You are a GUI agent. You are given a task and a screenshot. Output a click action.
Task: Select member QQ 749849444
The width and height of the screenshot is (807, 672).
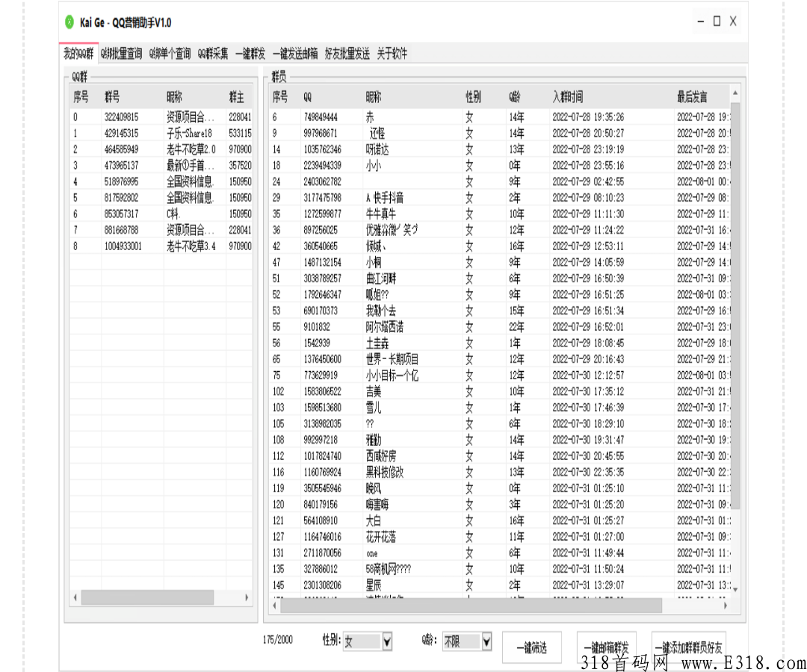coord(499,117)
